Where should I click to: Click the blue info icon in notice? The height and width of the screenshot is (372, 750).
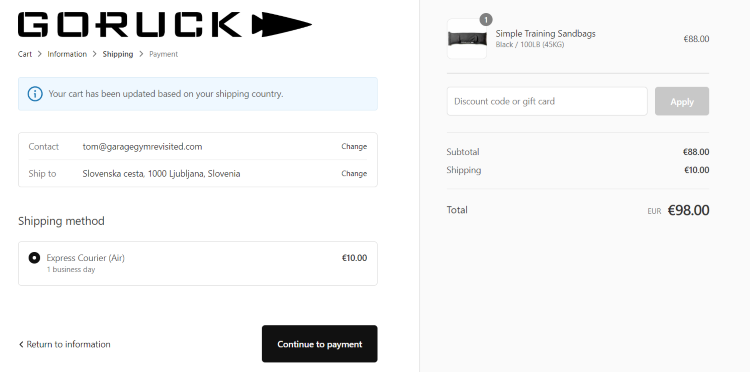click(x=35, y=94)
